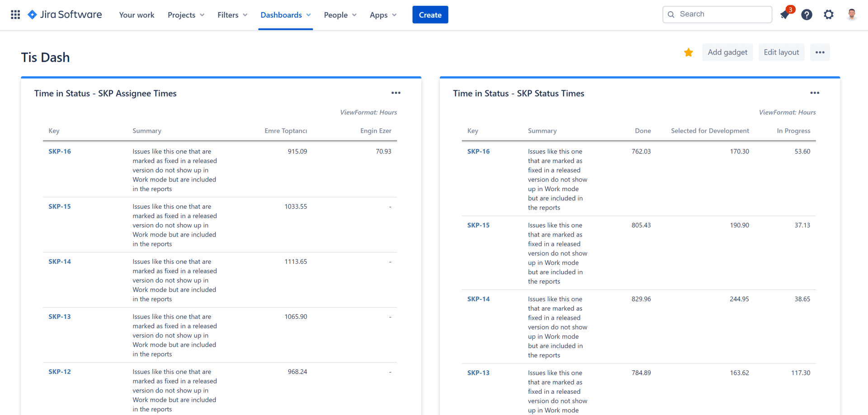The height and width of the screenshot is (415, 868).
Task: Click the 117.30 In Progress value
Action: click(801, 373)
